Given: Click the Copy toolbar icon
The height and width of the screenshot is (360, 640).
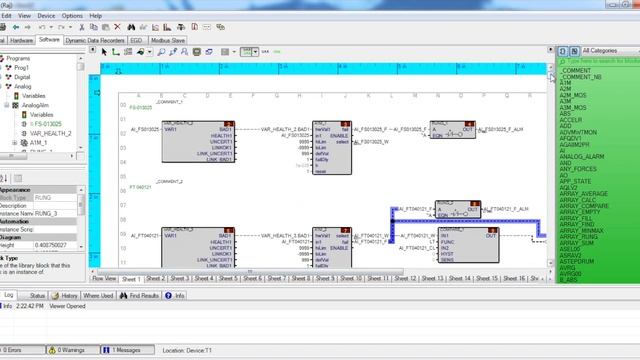Looking at the screenshot, I should [93, 27].
